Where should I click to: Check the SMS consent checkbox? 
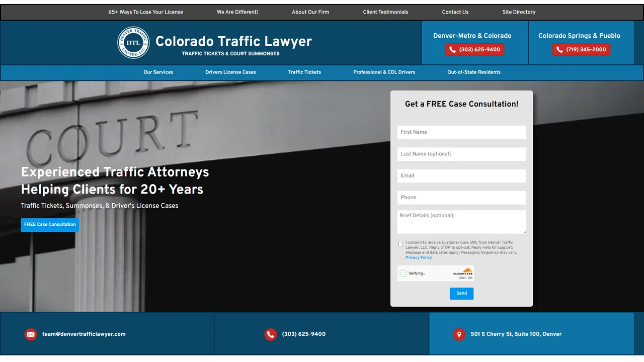pyautogui.click(x=401, y=244)
